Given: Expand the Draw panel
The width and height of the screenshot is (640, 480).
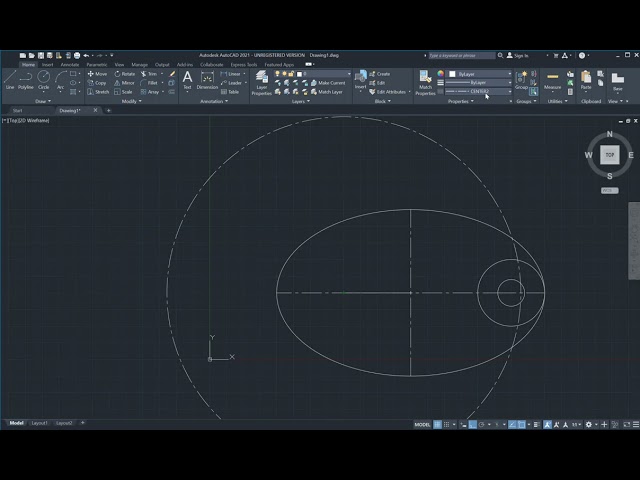Looking at the screenshot, I should pyautogui.click(x=43, y=101).
